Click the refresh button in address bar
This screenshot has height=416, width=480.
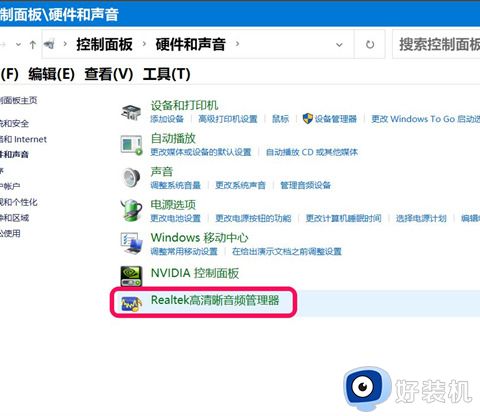click(x=370, y=44)
